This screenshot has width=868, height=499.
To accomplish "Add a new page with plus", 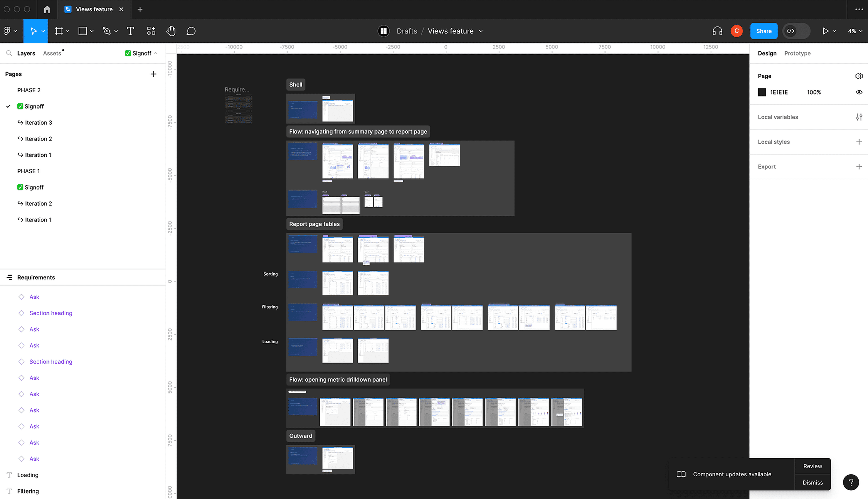I will (x=153, y=74).
